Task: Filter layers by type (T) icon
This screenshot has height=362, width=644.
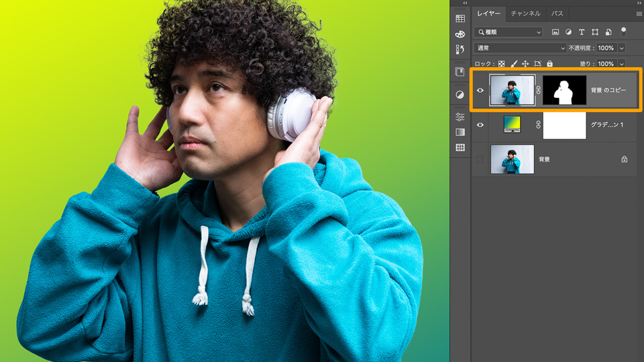Action: click(582, 32)
